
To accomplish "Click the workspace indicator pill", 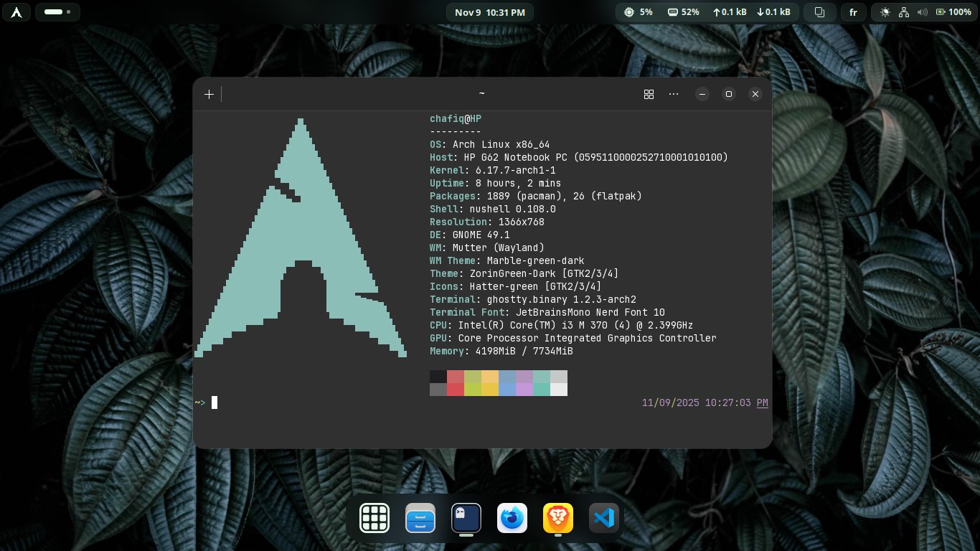I will [57, 12].
